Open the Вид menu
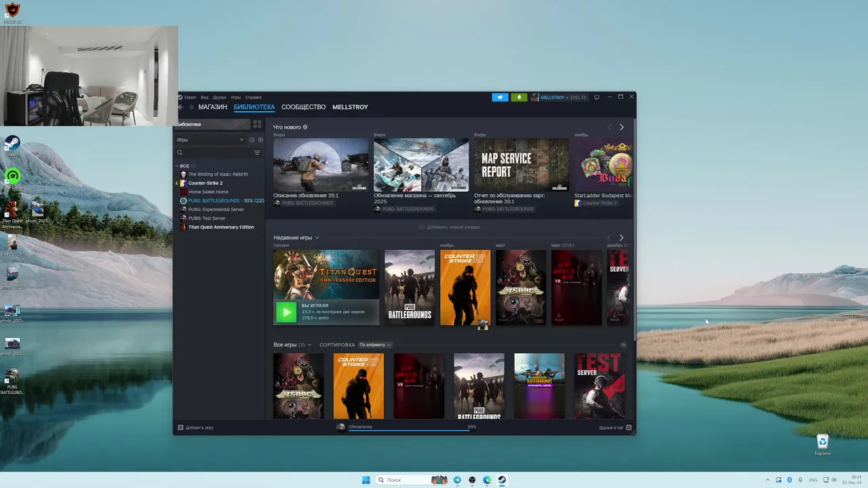The image size is (868, 488). [x=204, y=97]
